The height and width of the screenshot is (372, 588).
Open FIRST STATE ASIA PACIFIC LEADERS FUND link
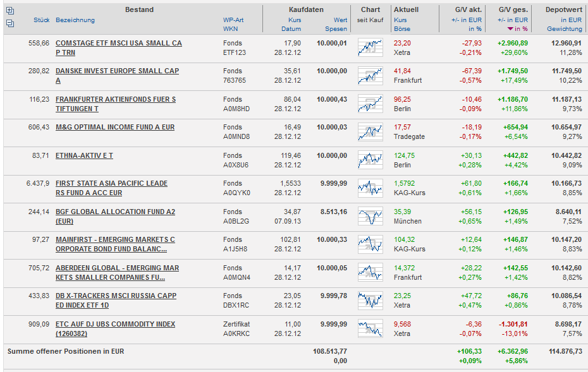click(x=111, y=188)
